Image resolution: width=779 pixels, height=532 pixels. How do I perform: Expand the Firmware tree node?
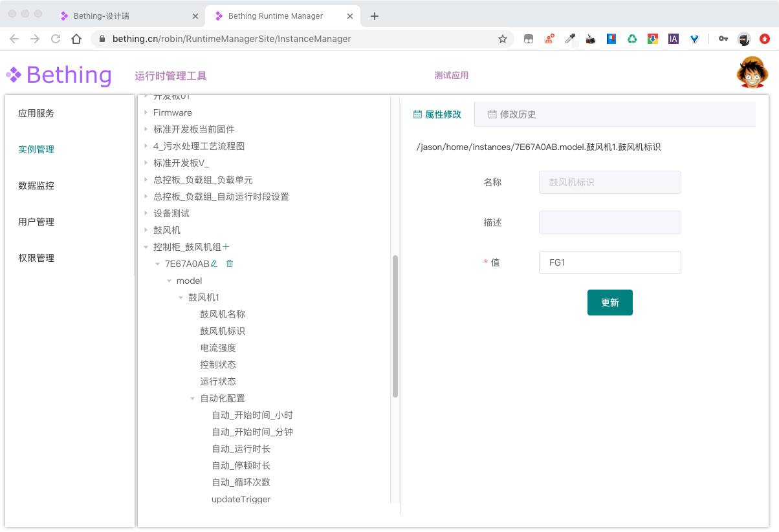click(x=146, y=112)
